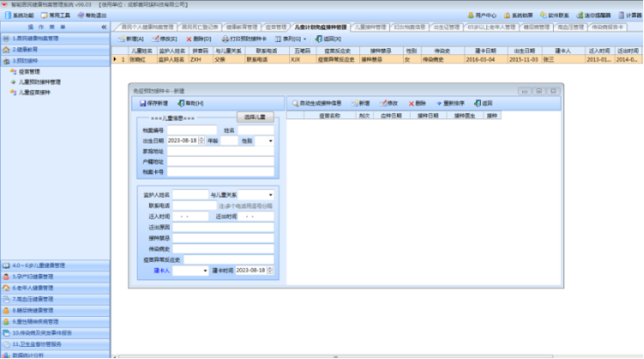The height and width of the screenshot is (359, 644).
Task: Click 保存新增 save icon in dialog
Action: click(143, 103)
